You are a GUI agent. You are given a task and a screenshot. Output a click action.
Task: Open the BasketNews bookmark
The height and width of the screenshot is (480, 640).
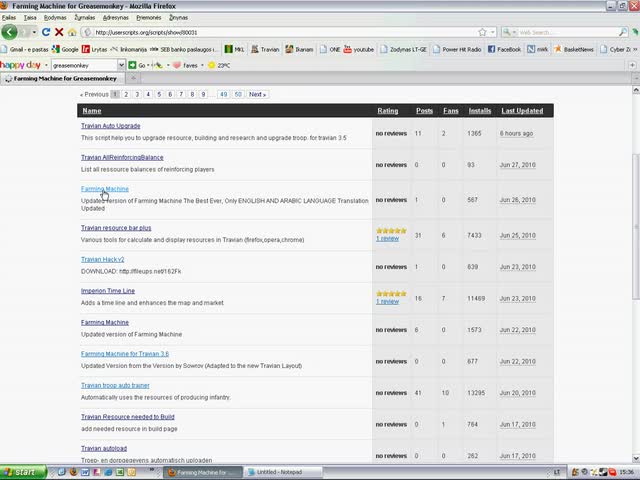[x=574, y=49]
